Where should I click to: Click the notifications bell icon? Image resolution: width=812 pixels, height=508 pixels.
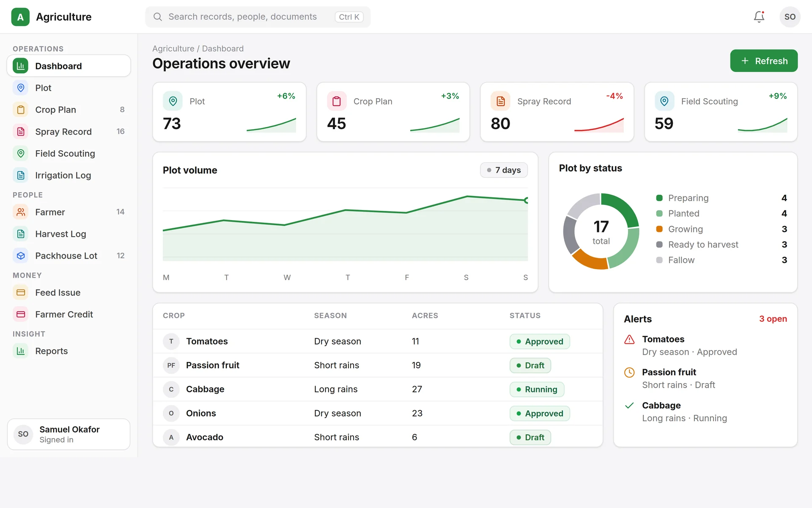(759, 17)
